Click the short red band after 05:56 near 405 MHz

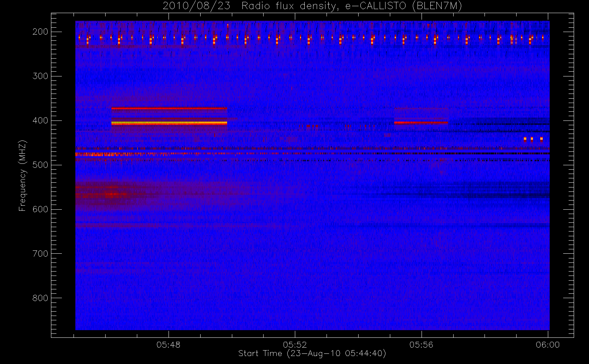(421, 123)
